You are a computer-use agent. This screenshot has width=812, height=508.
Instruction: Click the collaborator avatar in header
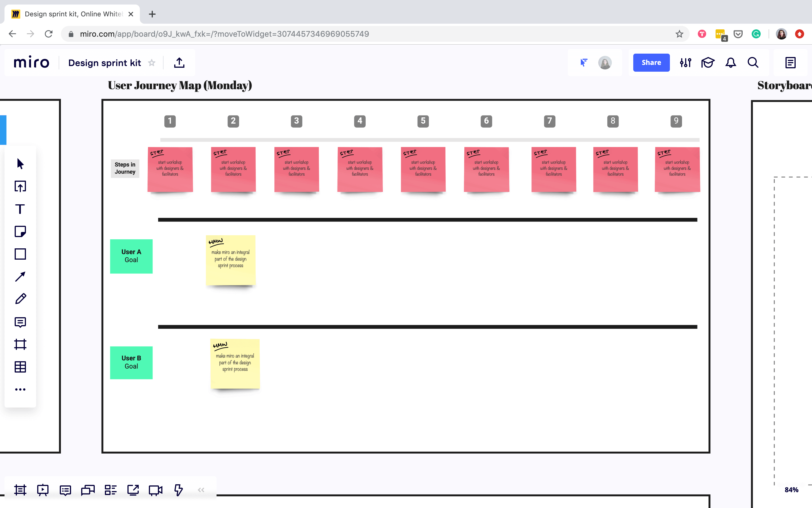coord(605,62)
